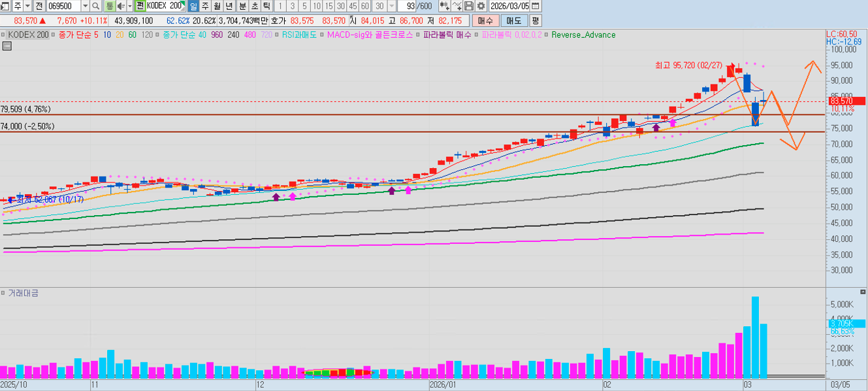This screenshot has width=868, height=391.
Task: Save the chart with floppy disk icon
Action: (x=469, y=6)
